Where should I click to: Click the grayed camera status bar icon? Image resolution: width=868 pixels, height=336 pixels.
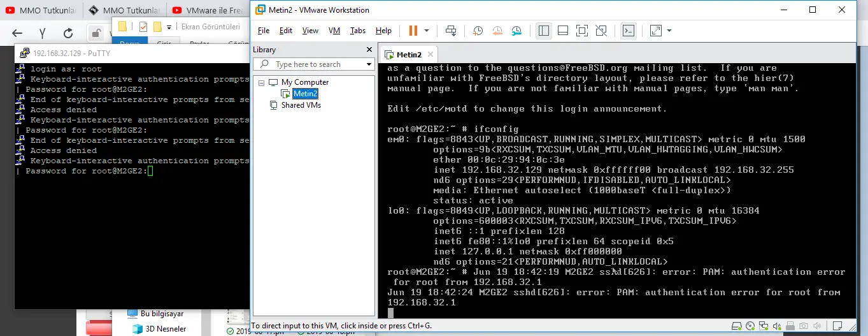[804, 326]
